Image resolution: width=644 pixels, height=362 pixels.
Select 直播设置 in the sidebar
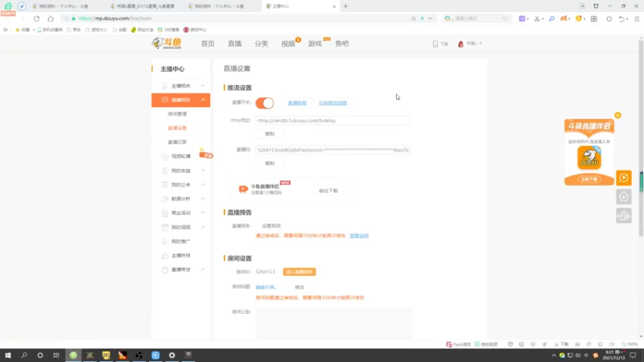(177, 128)
